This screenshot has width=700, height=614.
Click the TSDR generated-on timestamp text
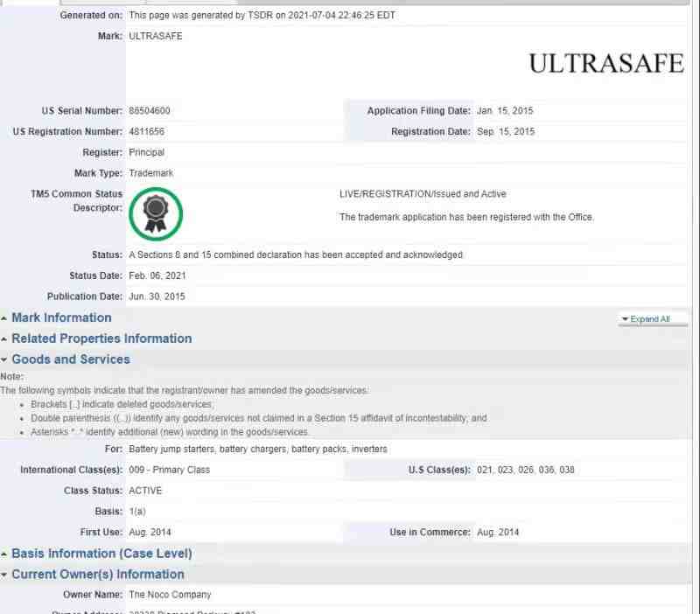(x=262, y=16)
